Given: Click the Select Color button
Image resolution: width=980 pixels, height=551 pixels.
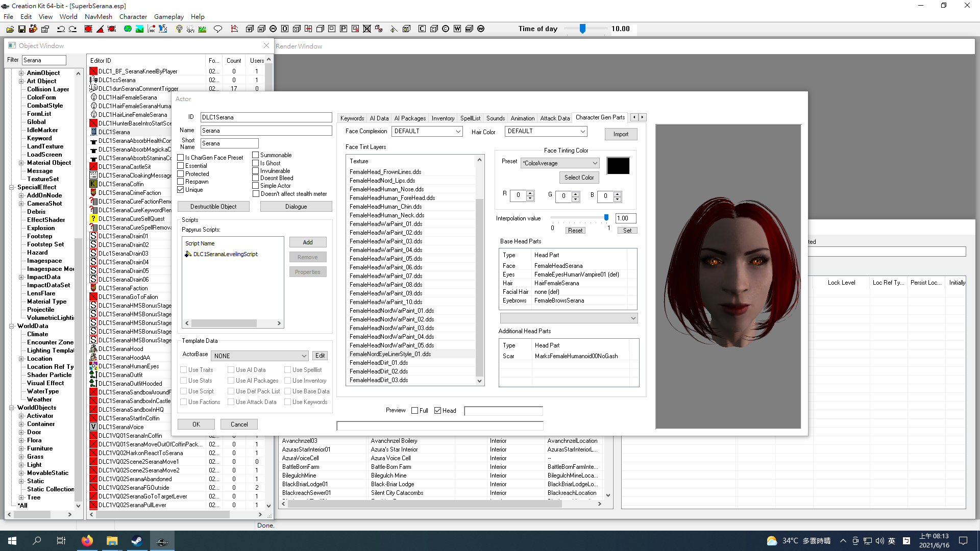Looking at the screenshot, I should coord(579,178).
